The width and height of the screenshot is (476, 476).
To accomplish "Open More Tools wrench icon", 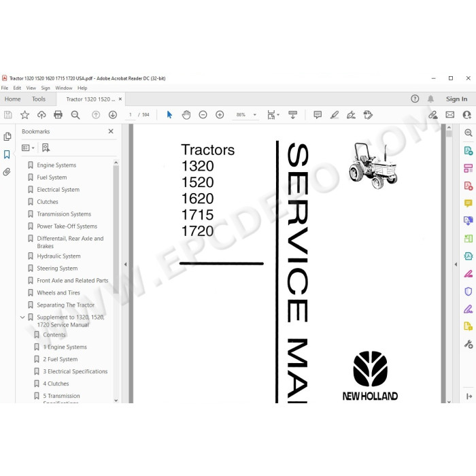I will 468,344.
